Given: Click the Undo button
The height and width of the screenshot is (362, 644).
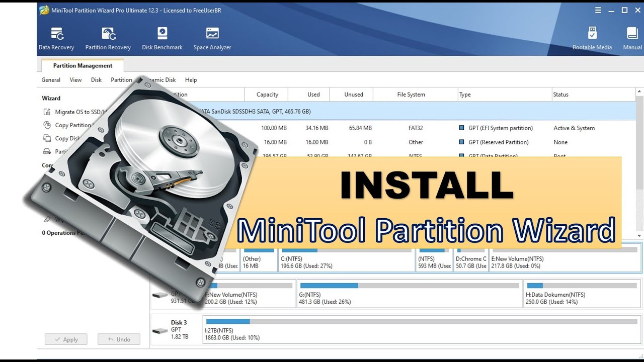Looking at the screenshot, I should (119, 339).
